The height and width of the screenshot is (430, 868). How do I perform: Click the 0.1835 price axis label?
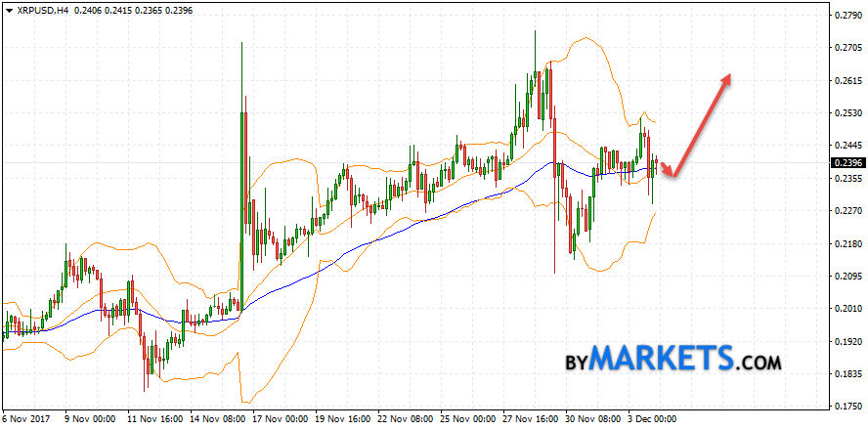(846, 374)
